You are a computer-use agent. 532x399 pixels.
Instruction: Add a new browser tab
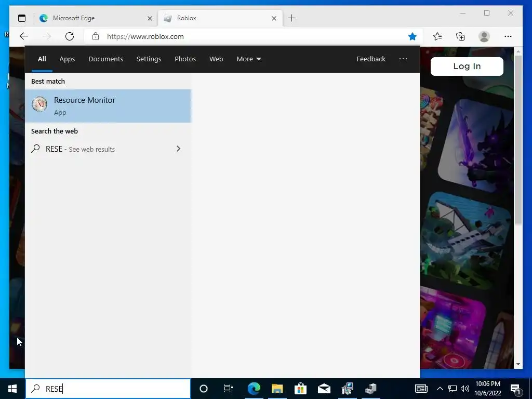(x=292, y=18)
